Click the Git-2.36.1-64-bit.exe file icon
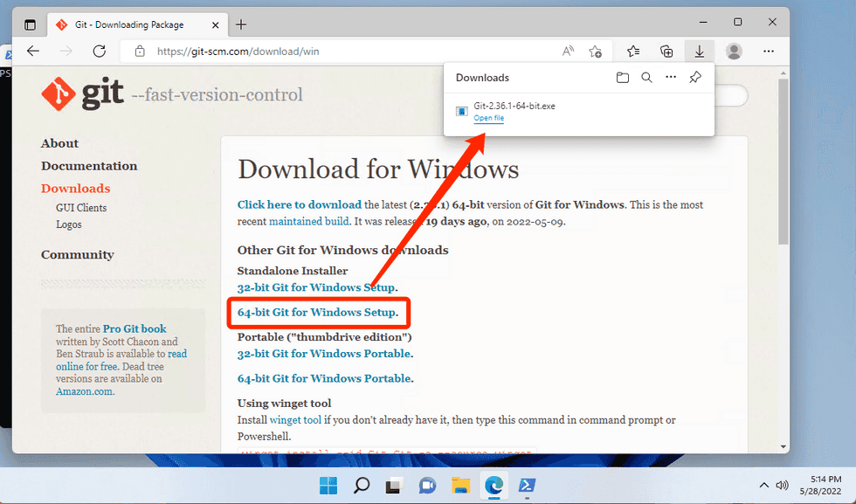Screen dimensions: 856x504 point(462,112)
